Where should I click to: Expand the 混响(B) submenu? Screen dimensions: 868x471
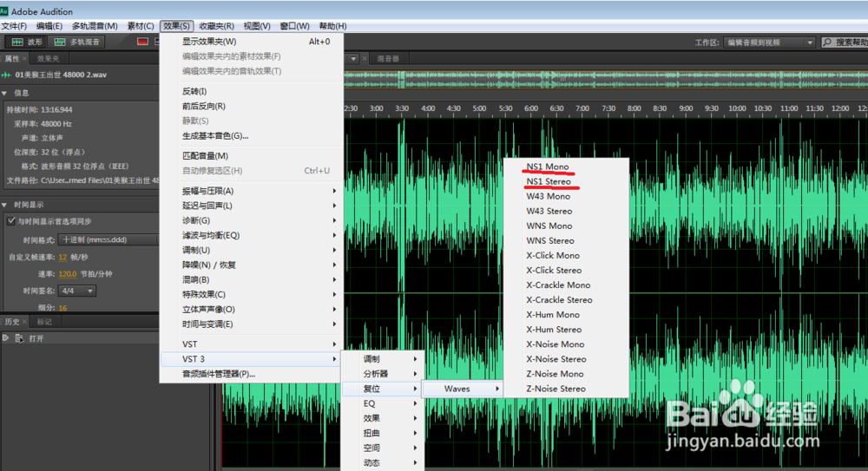pos(250,279)
